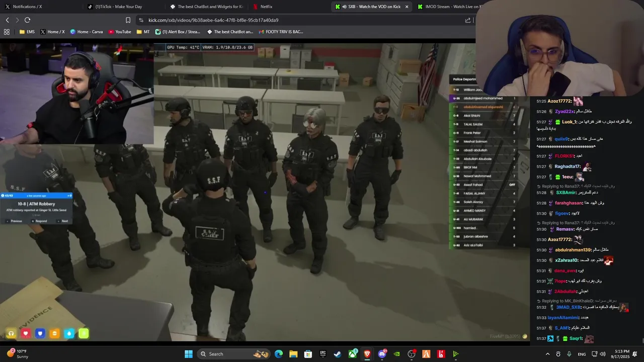Toggle the microphone icon in system tray

(x=569, y=354)
